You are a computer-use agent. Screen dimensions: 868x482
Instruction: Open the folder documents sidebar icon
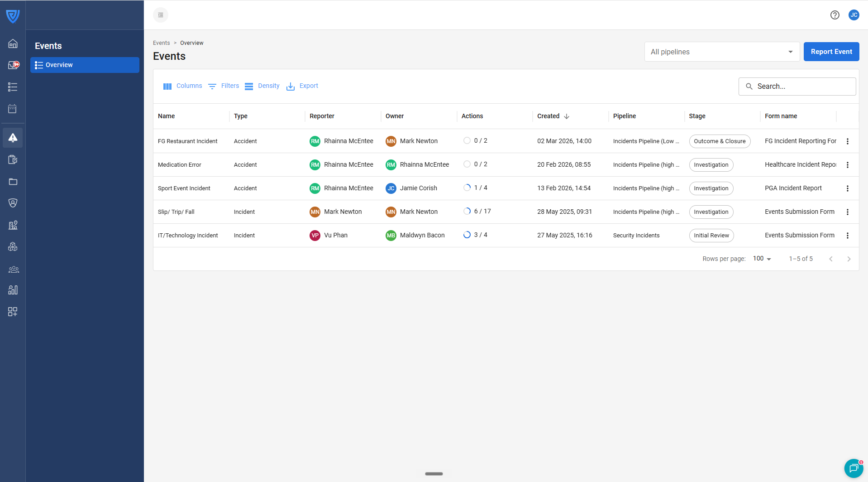click(x=13, y=182)
